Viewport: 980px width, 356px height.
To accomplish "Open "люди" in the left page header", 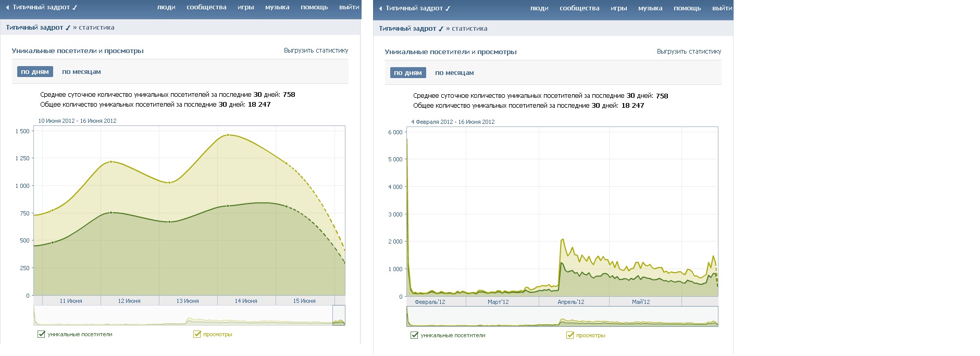I will coord(166,7).
